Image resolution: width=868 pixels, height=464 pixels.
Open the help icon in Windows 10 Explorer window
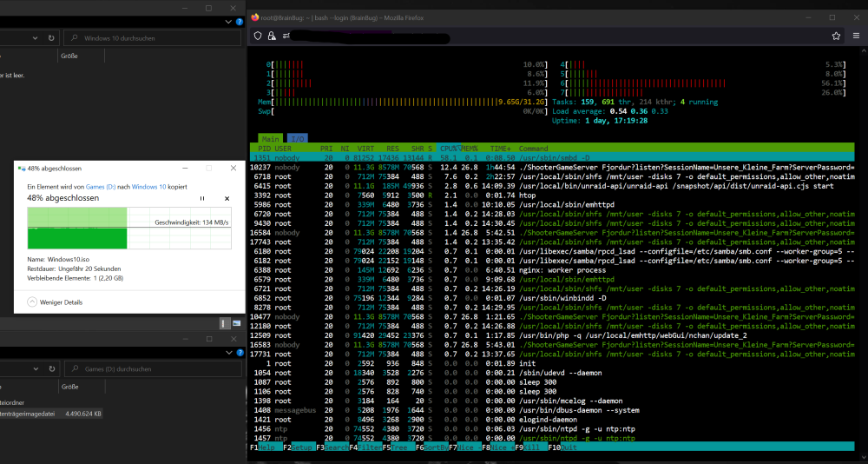tap(240, 22)
